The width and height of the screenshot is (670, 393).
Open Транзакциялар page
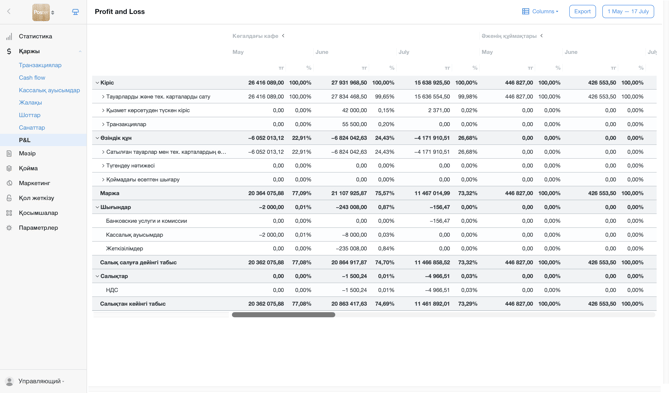pos(40,65)
